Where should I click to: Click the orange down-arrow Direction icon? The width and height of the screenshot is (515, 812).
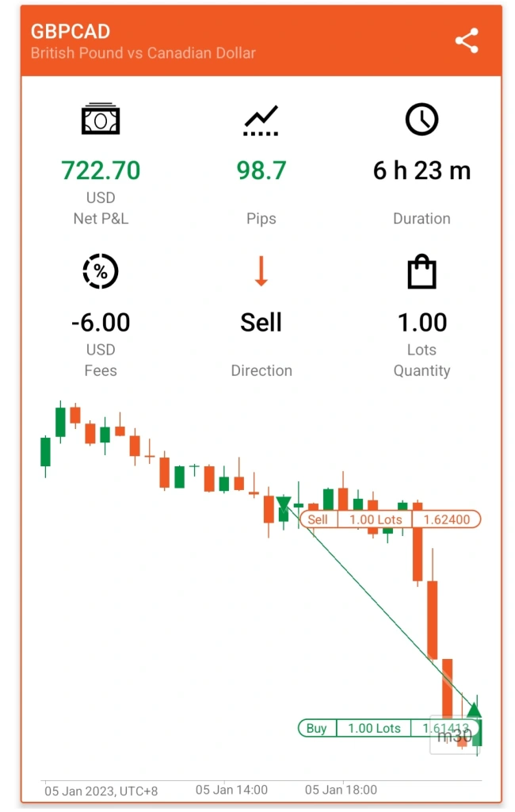(x=261, y=271)
